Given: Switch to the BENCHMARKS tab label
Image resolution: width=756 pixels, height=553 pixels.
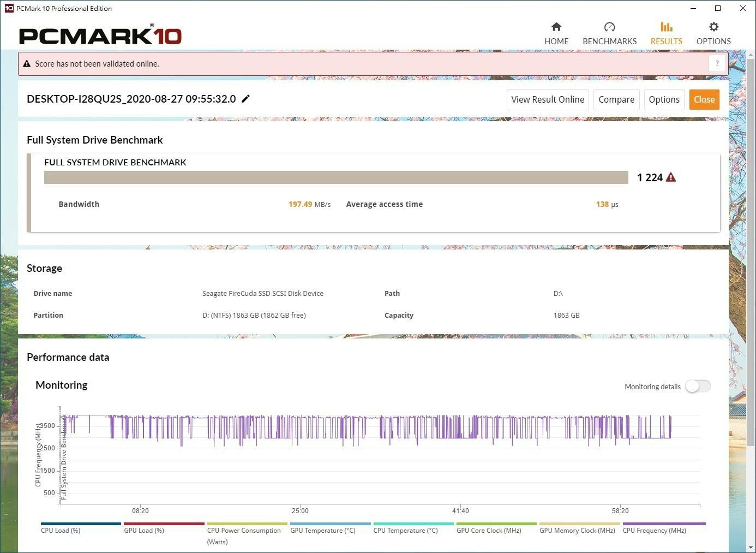Looking at the screenshot, I should coord(609,41).
